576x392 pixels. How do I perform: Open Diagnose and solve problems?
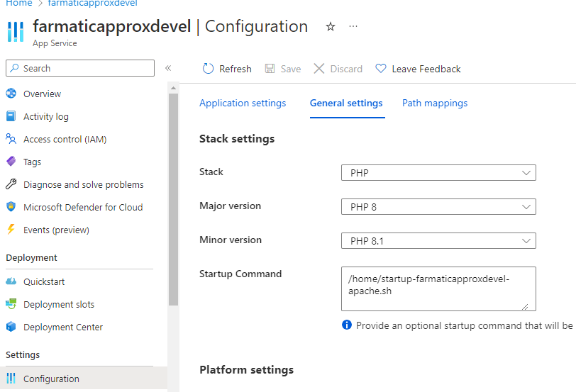[84, 184]
